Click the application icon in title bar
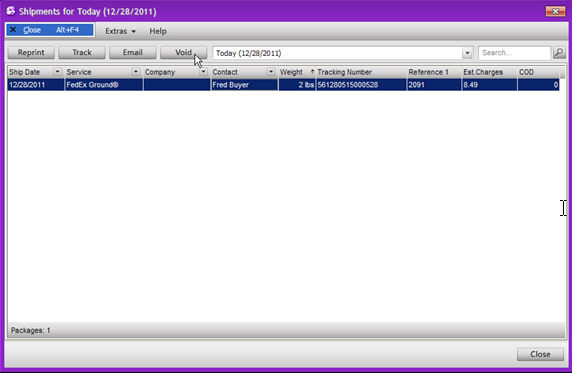Image resolution: width=572 pixels, height=373 pixels. [x=11, y=11]
